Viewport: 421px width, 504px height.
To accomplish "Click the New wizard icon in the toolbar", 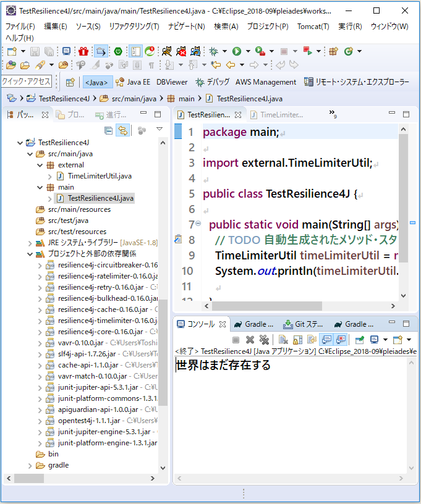I will (x=12, y=51).
